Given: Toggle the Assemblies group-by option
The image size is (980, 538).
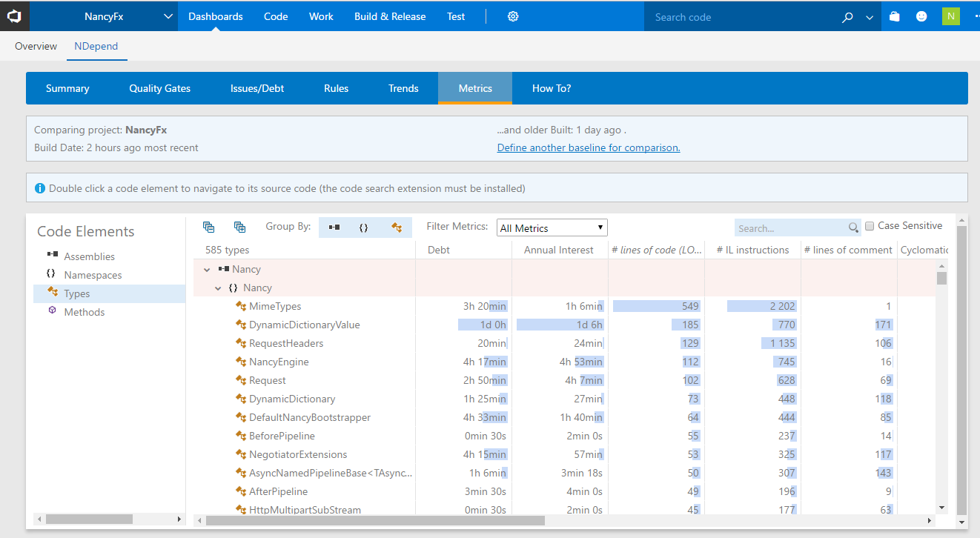Looking at the screenshot, I should (x=334, y=227).
